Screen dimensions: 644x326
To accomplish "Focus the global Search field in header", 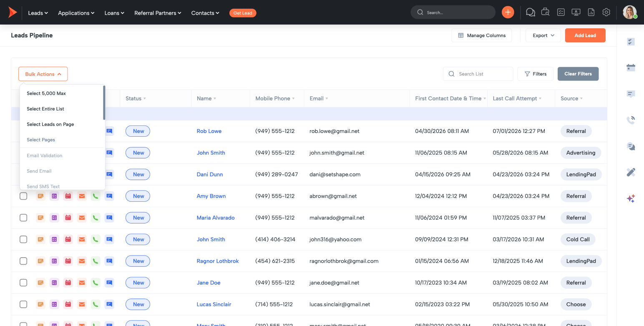I will (453, 13).
